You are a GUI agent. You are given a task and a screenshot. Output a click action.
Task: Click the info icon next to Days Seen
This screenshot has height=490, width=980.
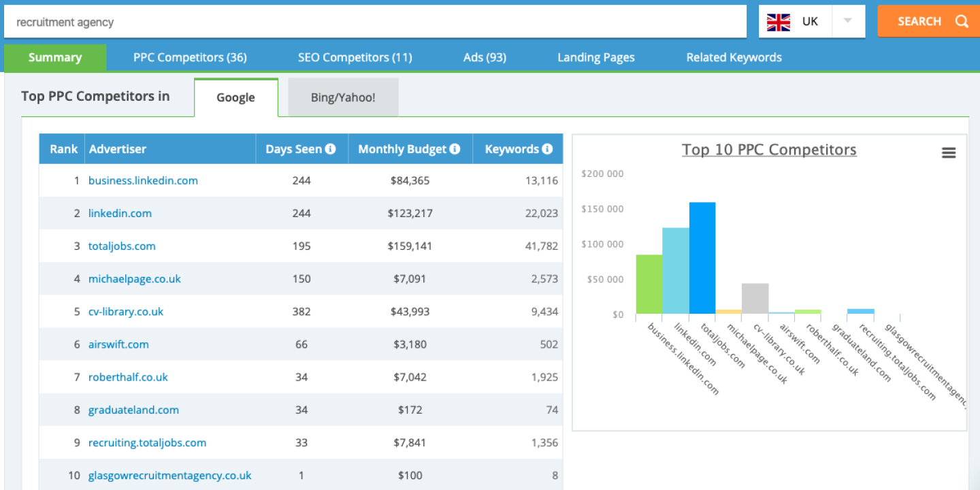tap(331, 149)
